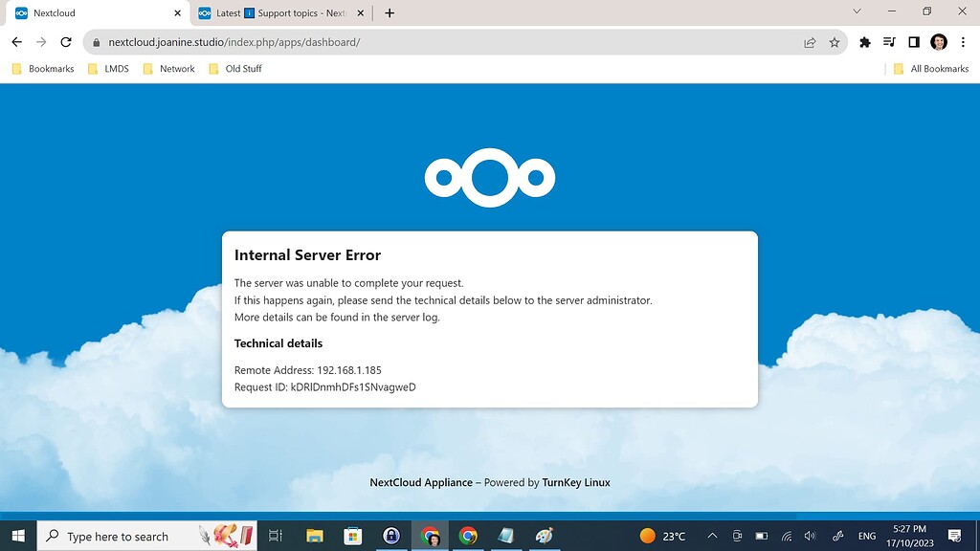Click the Request ID kDRlDnmhDFs1SNvagweD text
This screenshot has height=551, width=980.
325,387
